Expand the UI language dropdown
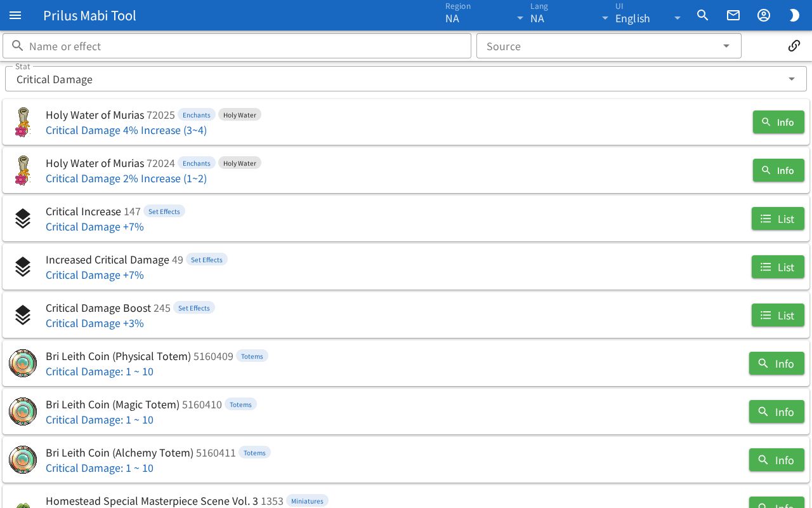Viewport: 812px width, 508px height. [648, 15]
